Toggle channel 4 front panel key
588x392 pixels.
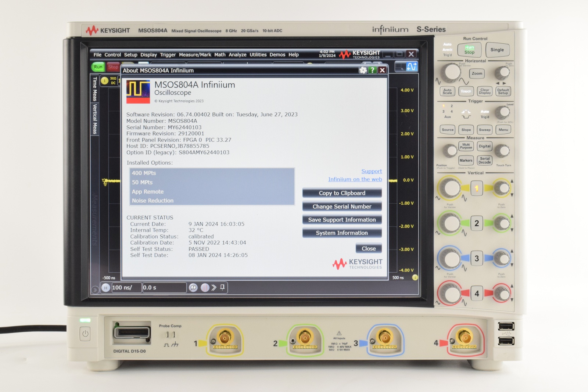(x=477, y=294)
